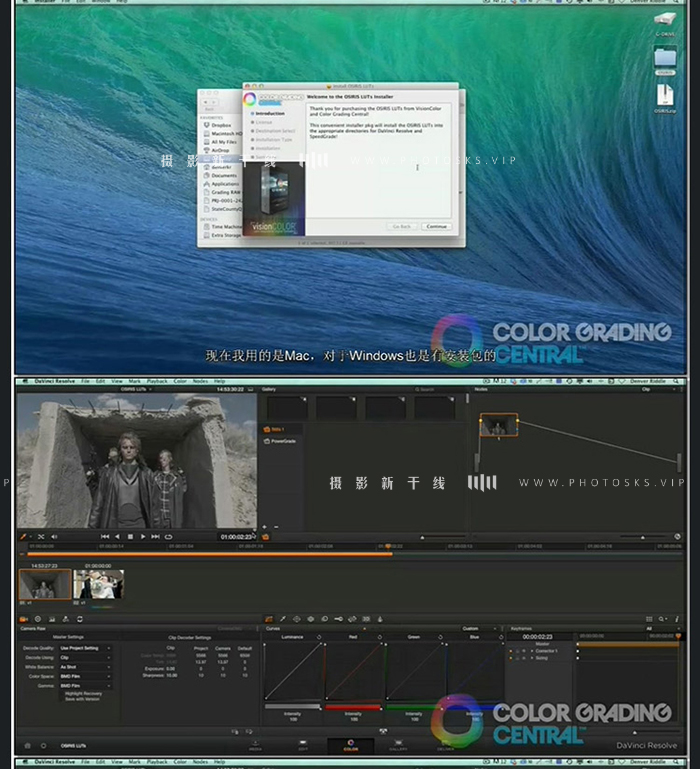
Task: Toggle the curves gang link icon
Action: click(383, 731)
